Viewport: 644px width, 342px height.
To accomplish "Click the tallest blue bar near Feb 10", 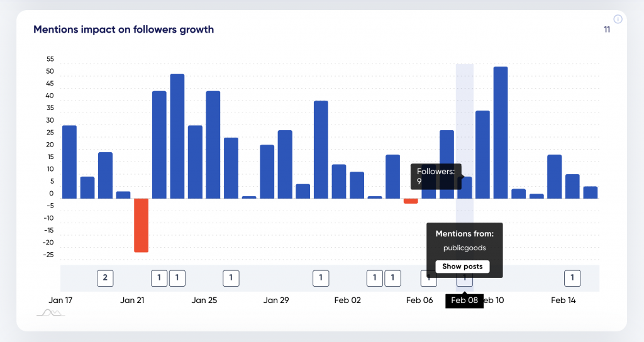I will (501, 133).
